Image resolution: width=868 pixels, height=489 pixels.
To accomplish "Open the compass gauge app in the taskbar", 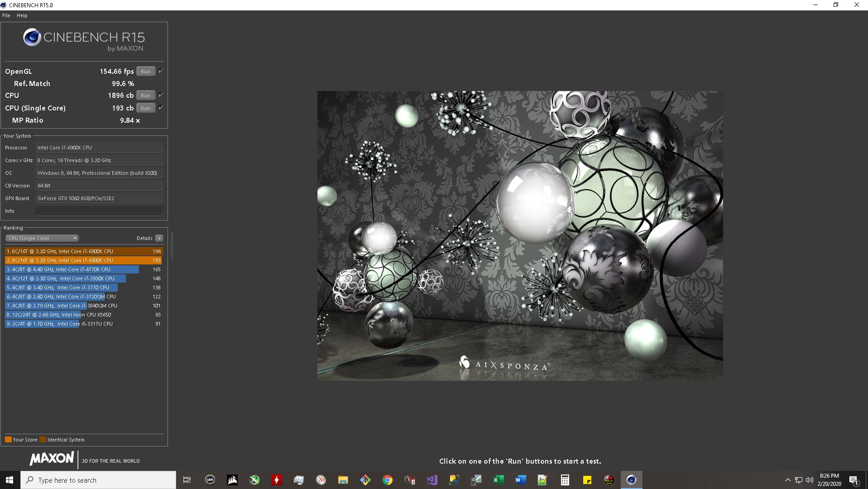I will click(x=321, y=480).
